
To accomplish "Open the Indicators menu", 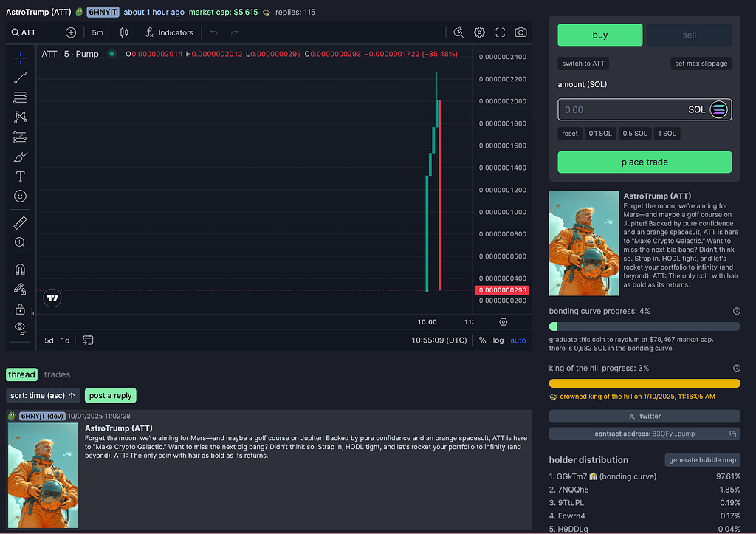I will (169, 32).
